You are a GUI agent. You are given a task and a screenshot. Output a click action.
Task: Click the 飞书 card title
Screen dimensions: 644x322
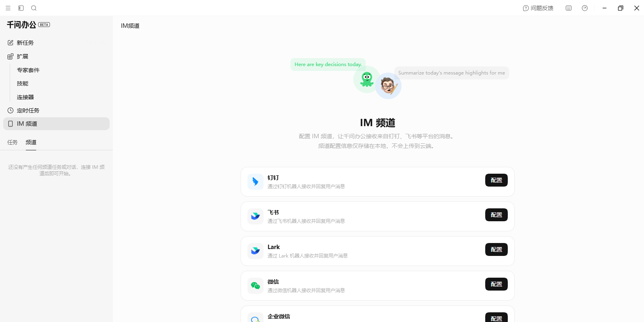(273, 212)
